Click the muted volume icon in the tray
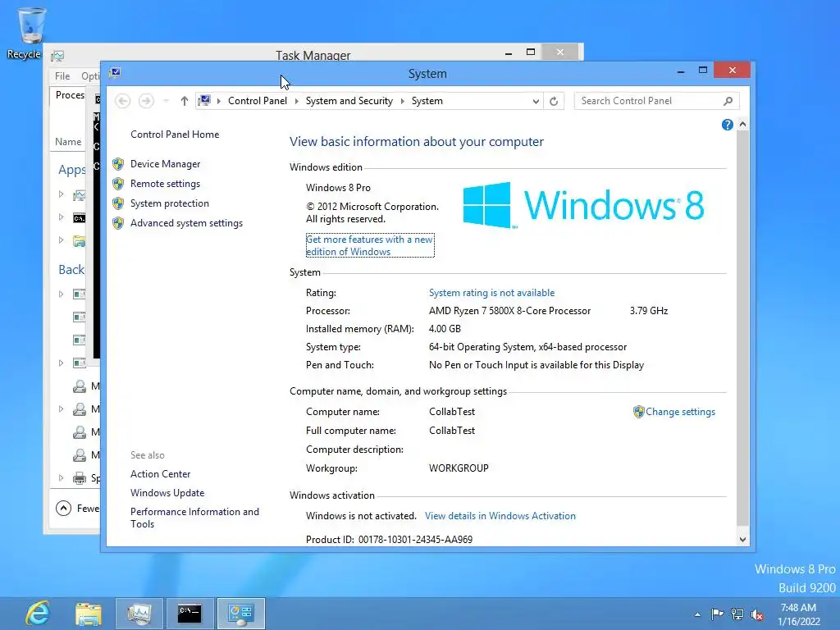840x630 pixels. tap(757, 614)
